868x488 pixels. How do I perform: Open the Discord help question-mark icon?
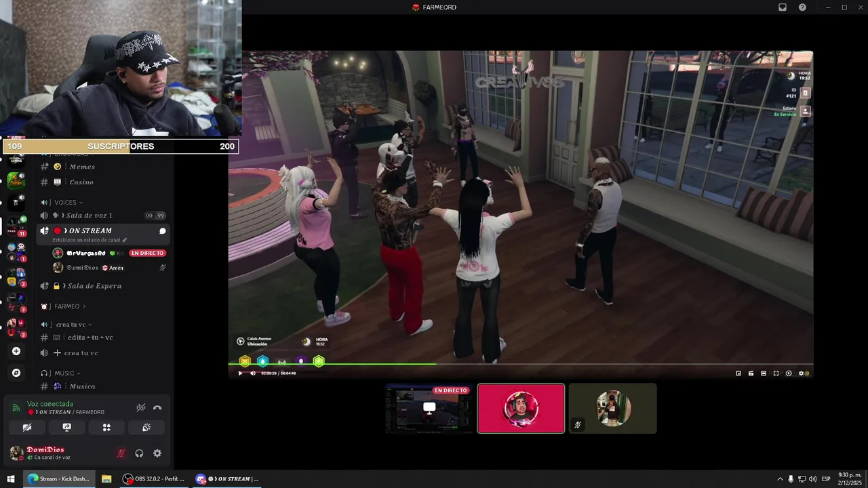802,7
